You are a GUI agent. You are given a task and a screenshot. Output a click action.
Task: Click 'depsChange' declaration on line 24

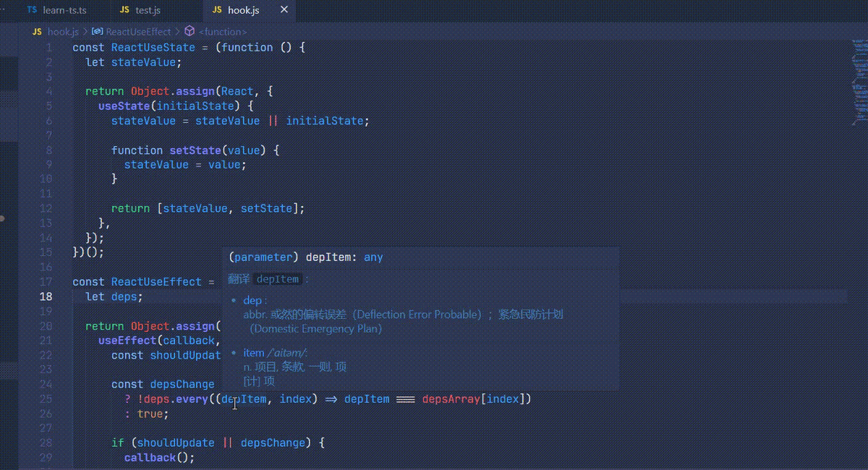click(182, 385)
